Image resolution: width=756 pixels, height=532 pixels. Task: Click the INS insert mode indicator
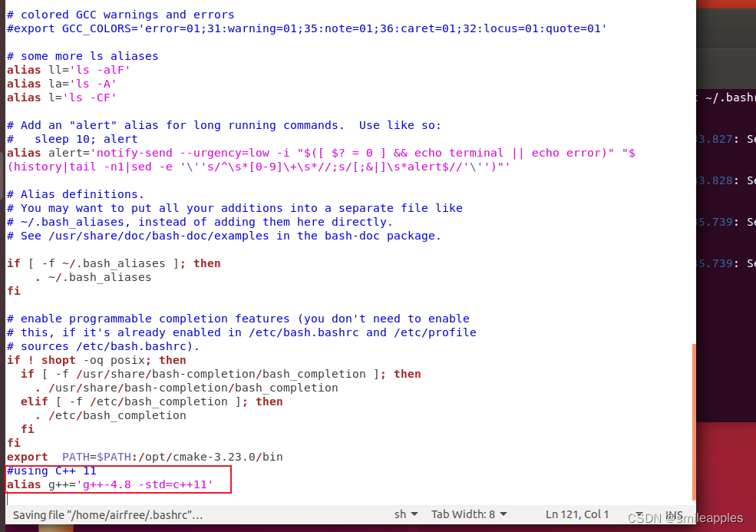pyautogui.click(x=674, y=514)
